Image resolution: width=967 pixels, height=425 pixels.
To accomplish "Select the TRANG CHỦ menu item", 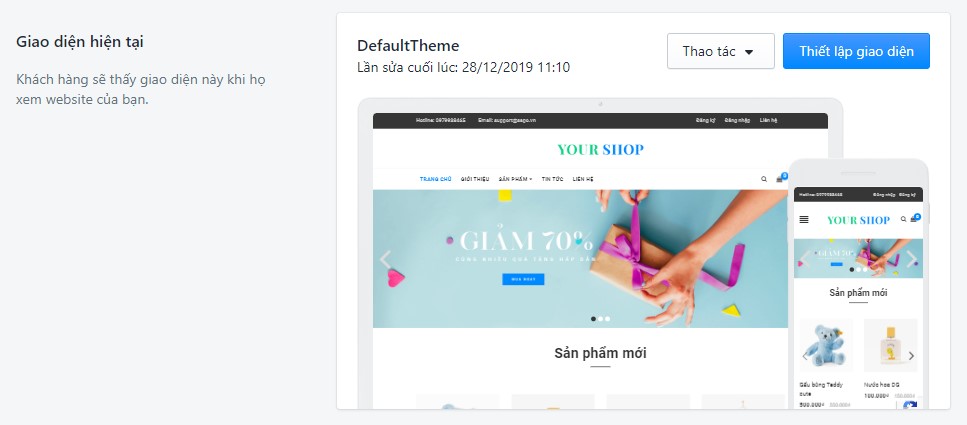I will coord(435,179).
